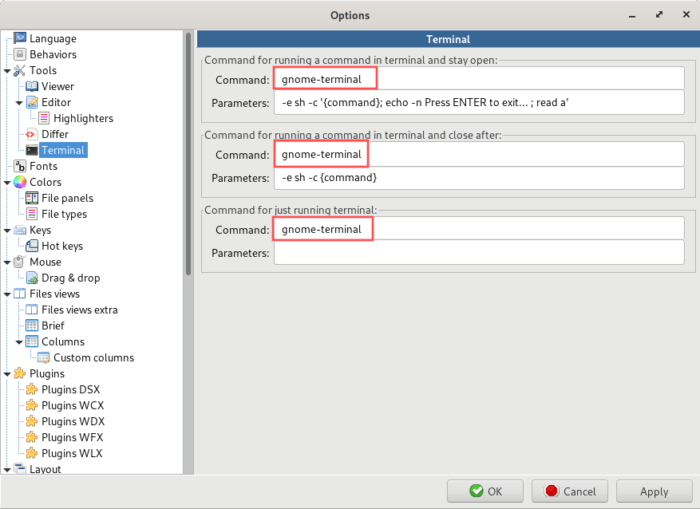Maximize the Options window
Screen dimensions: 700x509
(x=659, y=15)
